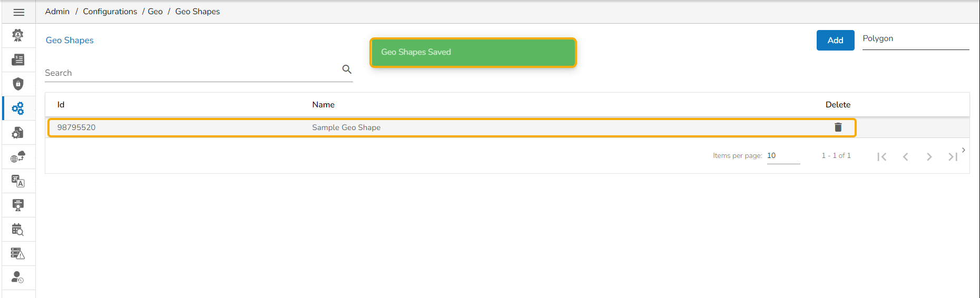This screenshot has height=298, width=980.
Task: Click the Admin breadcrumb
Action: [57, 12]
